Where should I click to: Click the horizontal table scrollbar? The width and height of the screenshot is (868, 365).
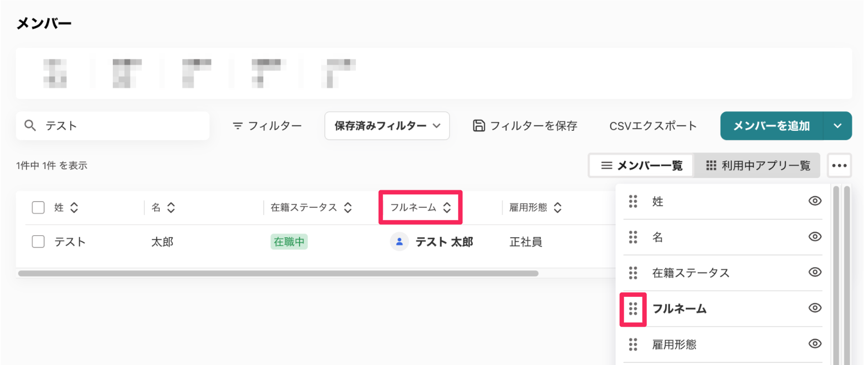coord(278,273)
